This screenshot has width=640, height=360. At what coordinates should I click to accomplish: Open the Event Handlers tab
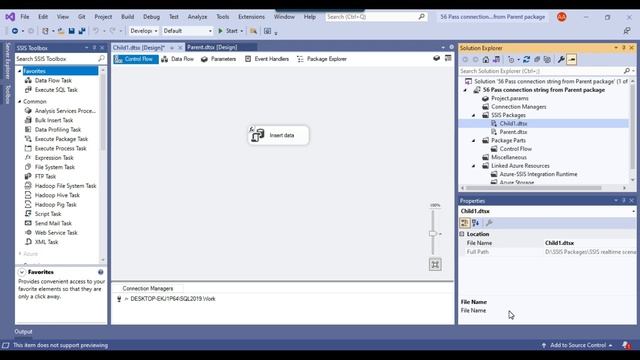coord(267,59)
